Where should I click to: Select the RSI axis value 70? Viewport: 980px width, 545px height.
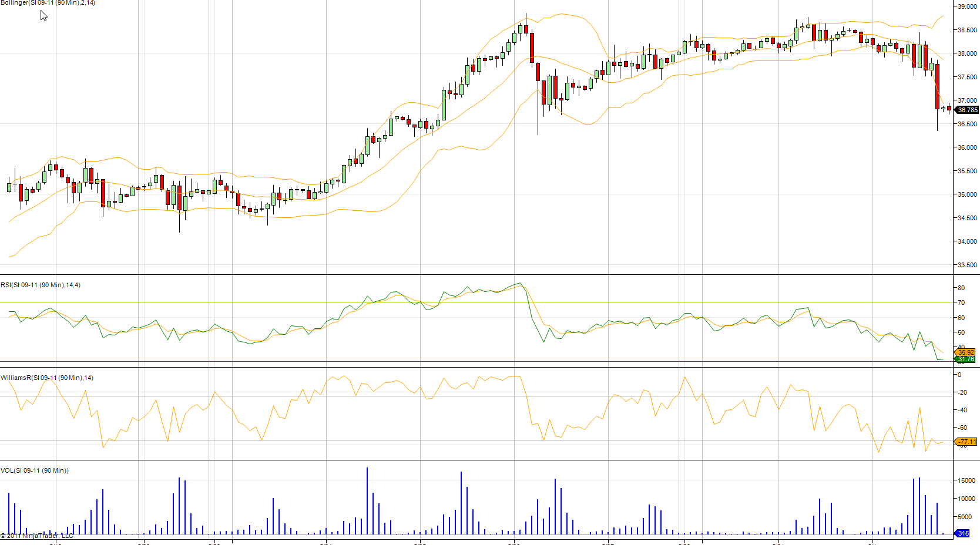tap(961, 302)
